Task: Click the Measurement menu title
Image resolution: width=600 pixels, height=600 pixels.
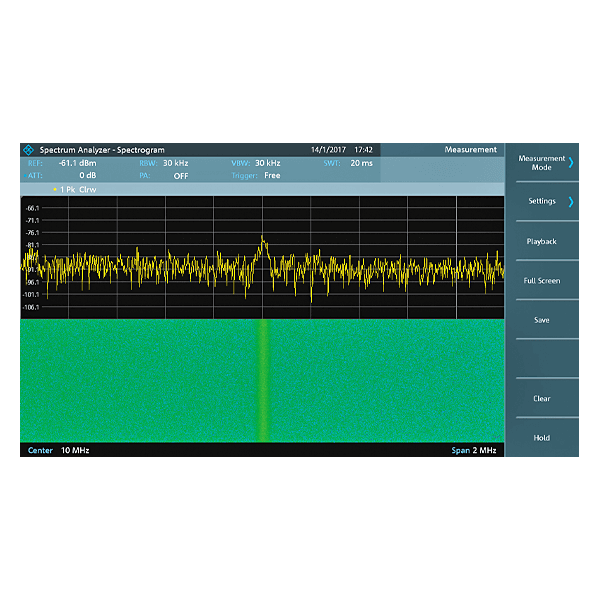Action: [x=470, y=150]
